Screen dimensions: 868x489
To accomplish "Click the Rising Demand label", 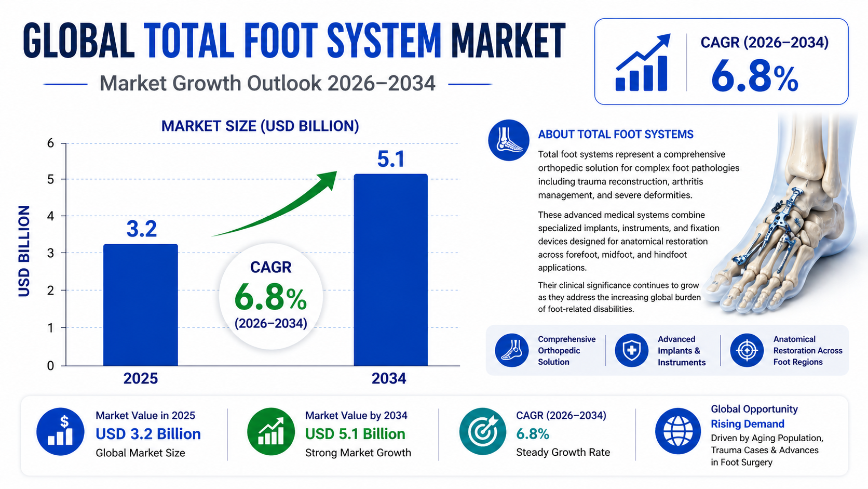I will [x=747, y=424].
